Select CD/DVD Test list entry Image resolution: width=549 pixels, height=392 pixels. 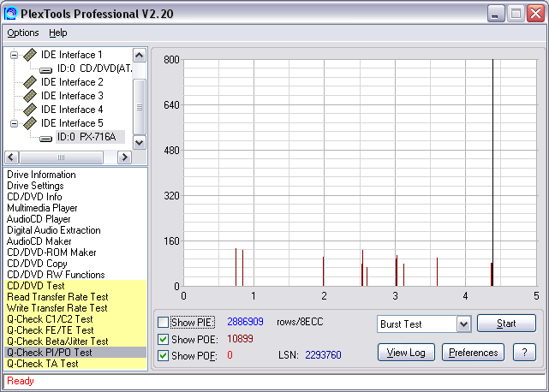click(75, 286)
